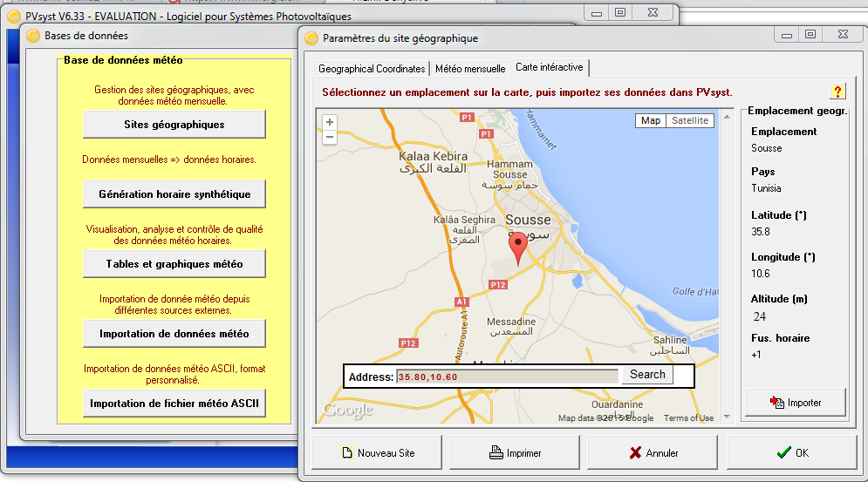Viewport: 868px width, 482px height.
Task: Maximize the Paramètres du site géographique window
Action: pos(810,34)
